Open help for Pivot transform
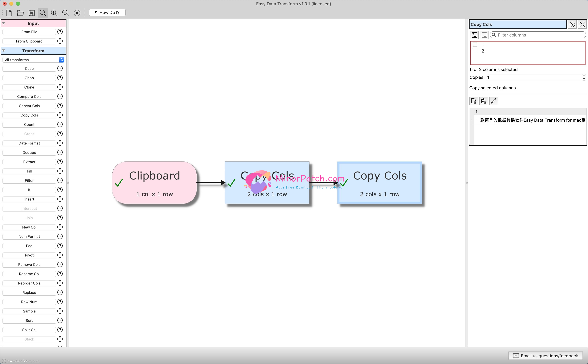 (x=60, y=255)
